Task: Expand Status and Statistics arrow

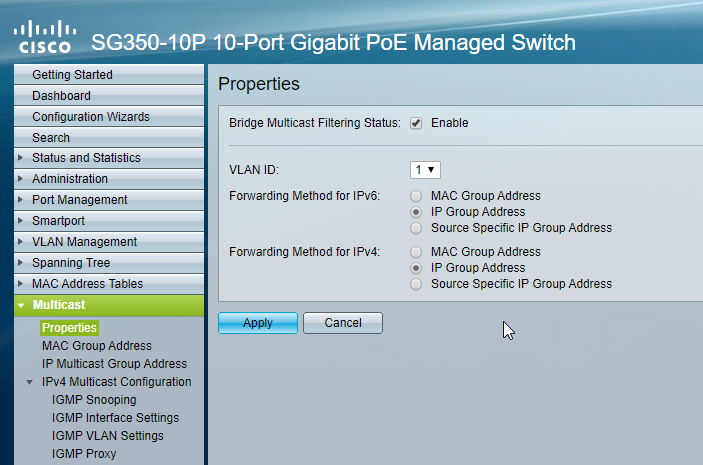Action: click(x=20, y=158)
